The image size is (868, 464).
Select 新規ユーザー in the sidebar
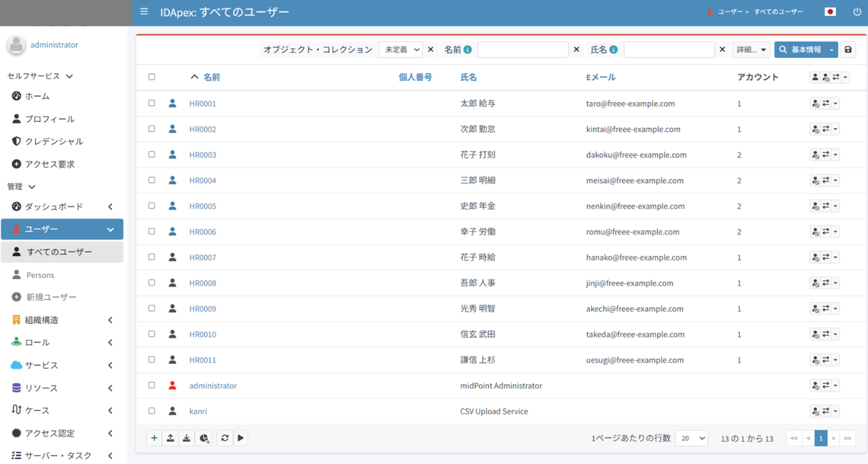(x=51, y=297)
